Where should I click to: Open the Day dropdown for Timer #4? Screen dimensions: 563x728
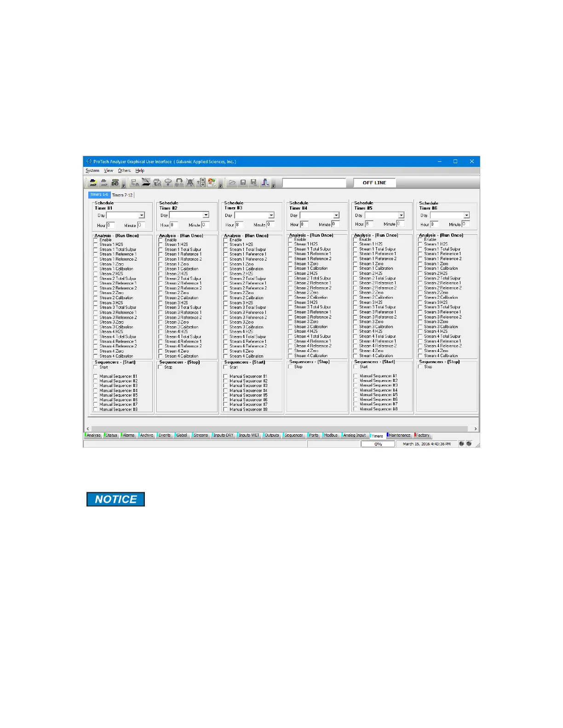coord(336,215)
